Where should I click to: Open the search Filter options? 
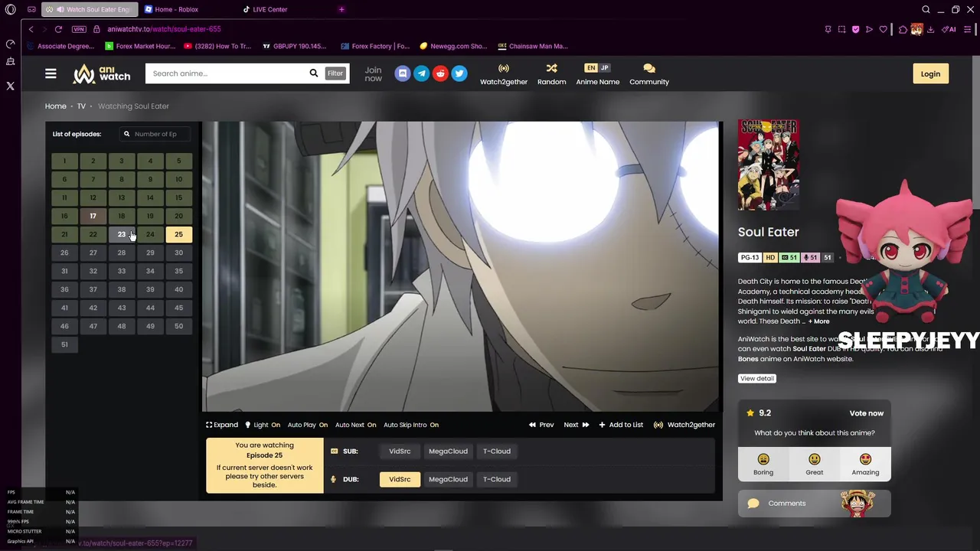pyautogui.click(x=335, y=73)
